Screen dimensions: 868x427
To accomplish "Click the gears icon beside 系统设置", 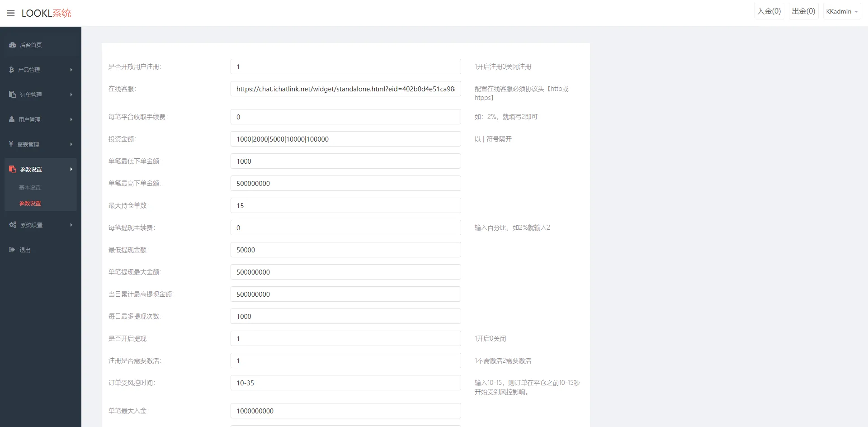I will tap(13, 225).
